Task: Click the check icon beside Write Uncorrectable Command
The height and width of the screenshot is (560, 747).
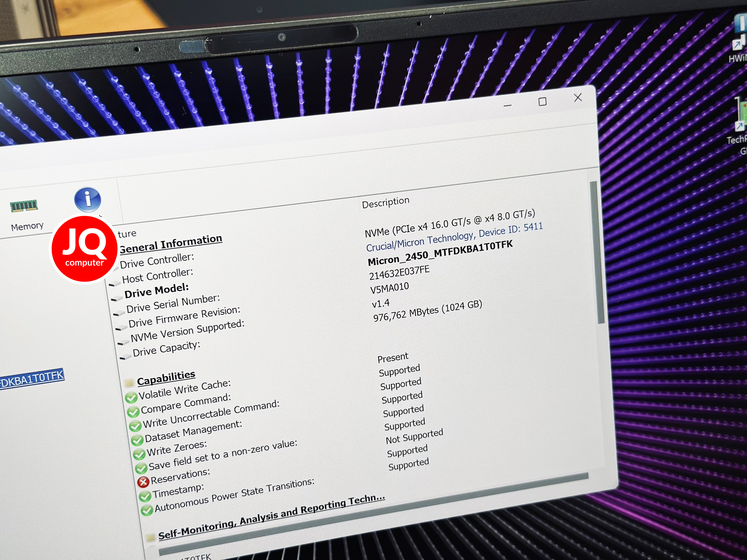Action: point(135,426)
